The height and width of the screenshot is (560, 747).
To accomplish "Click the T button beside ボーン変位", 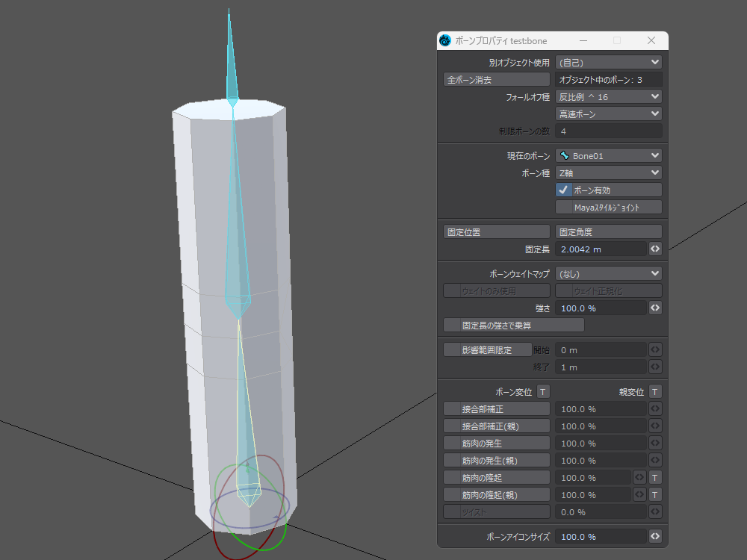I will [x=543, y=392].
